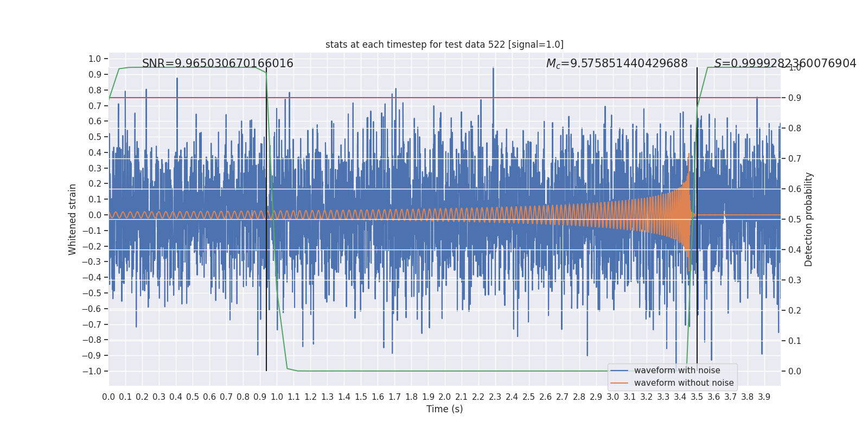Select Whitened strain tick label 0.7
The image size is (868, 434).
pos(95,106)
